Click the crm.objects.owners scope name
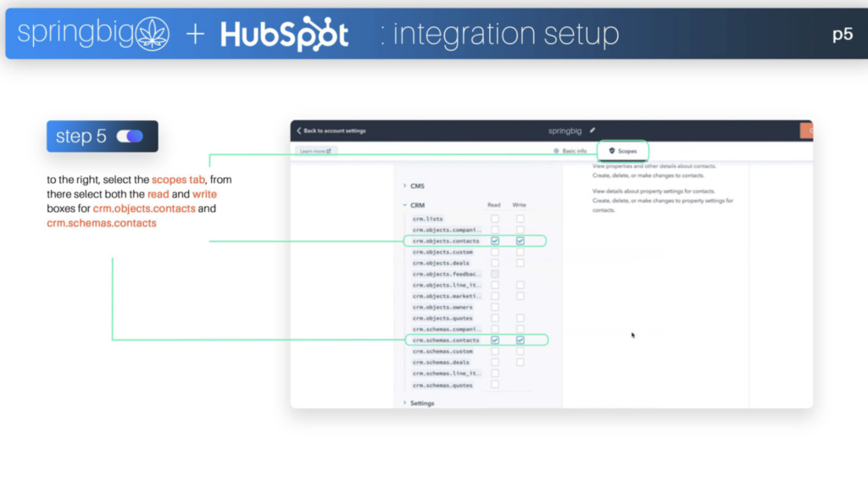868x488 pixels. [x=442, y=308]
